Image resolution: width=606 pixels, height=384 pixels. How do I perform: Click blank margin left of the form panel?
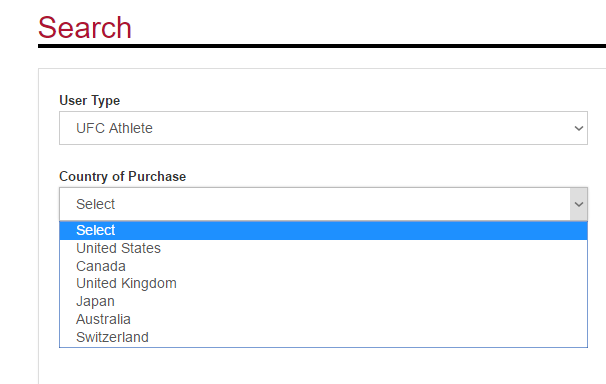tap(19, 224)
